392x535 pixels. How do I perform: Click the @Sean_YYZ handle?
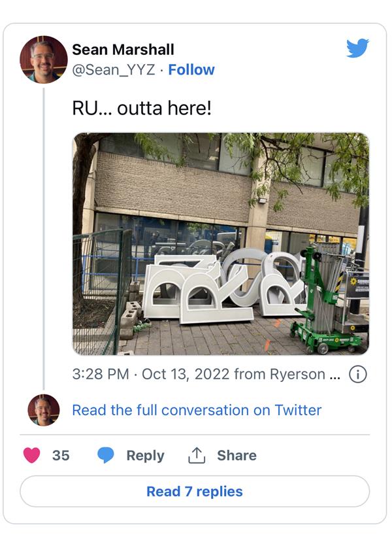pyautogui.click(x=114, y=69)
